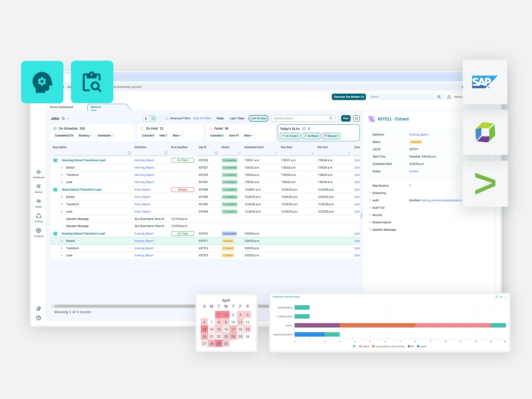Screen dimensions: 532x399
Task: Open the Studio sidebar icon
Action: [39, 201]
